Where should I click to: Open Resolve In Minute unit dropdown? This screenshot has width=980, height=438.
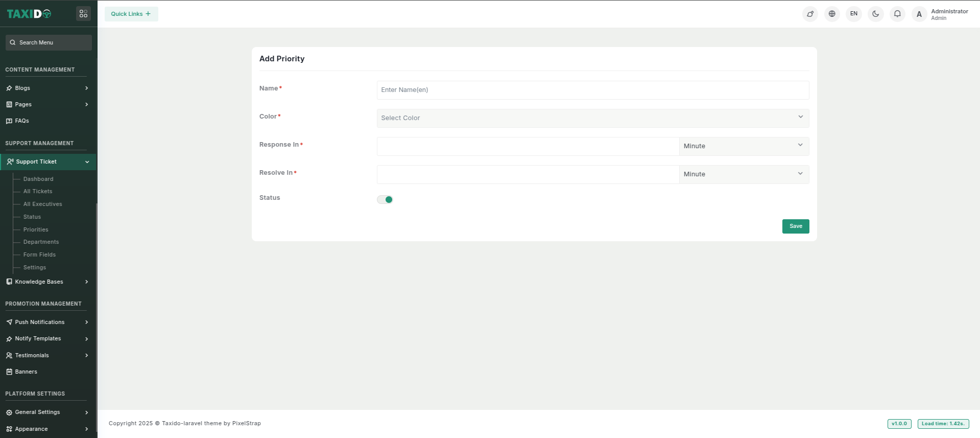[x=744, y=174]
